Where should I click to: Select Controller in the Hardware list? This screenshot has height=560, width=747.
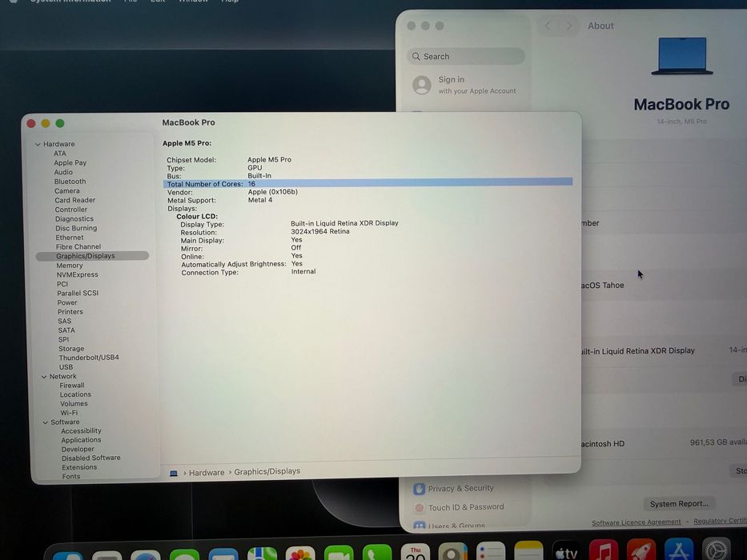pyautogui.click(x=71, y=210)
